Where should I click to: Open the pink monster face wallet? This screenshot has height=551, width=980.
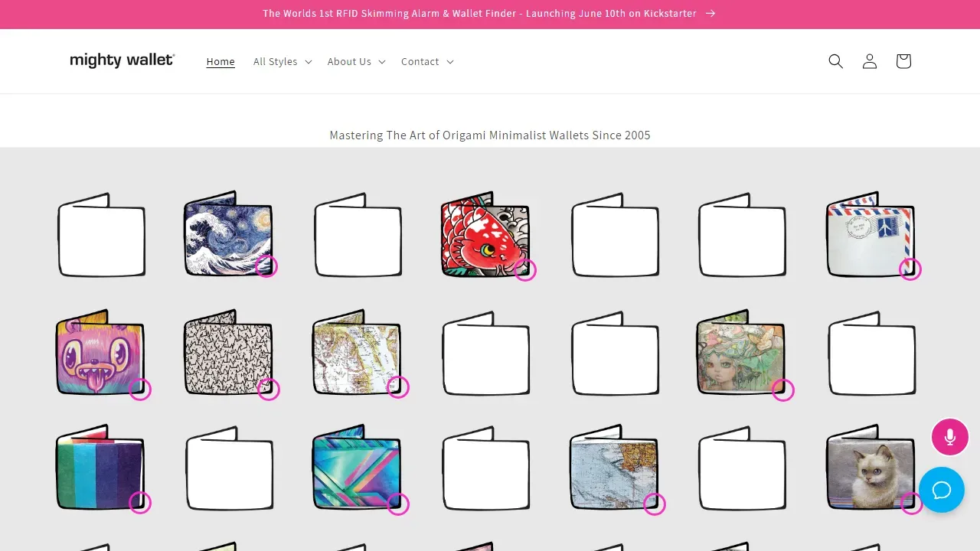101,352
